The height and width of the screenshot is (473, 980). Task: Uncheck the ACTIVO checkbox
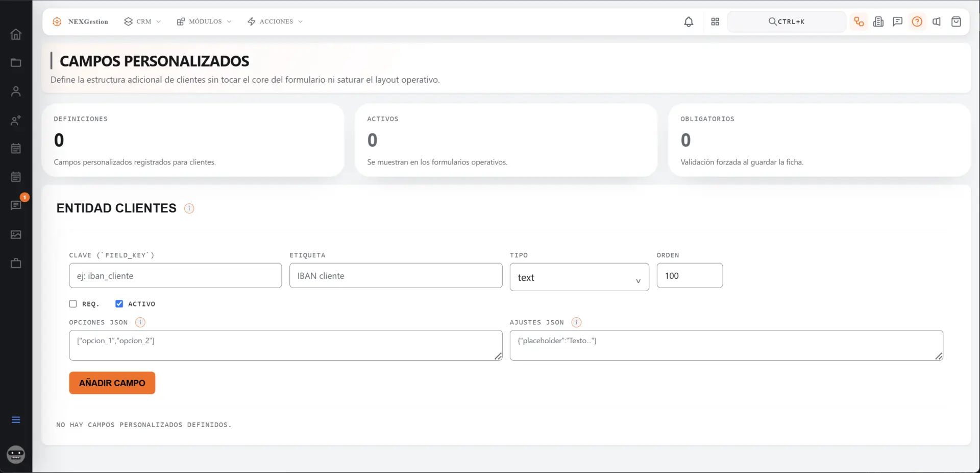coord(119,304)
